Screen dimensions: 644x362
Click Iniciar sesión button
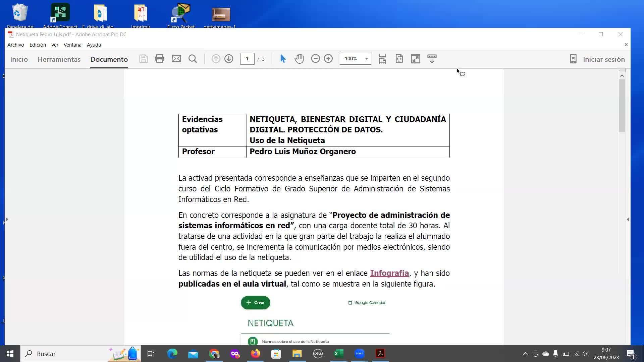[x=603, y=59]
